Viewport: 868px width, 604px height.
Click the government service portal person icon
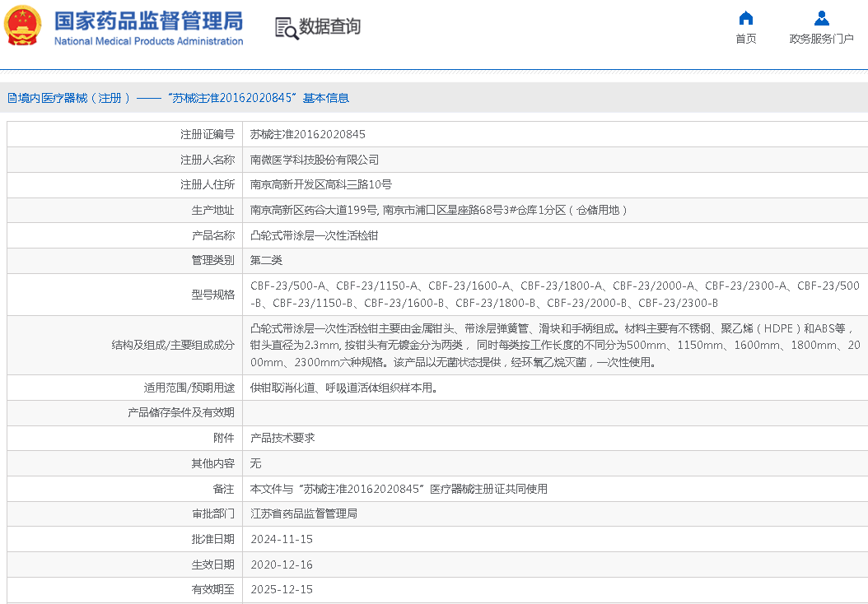click(x=822, y=18)
